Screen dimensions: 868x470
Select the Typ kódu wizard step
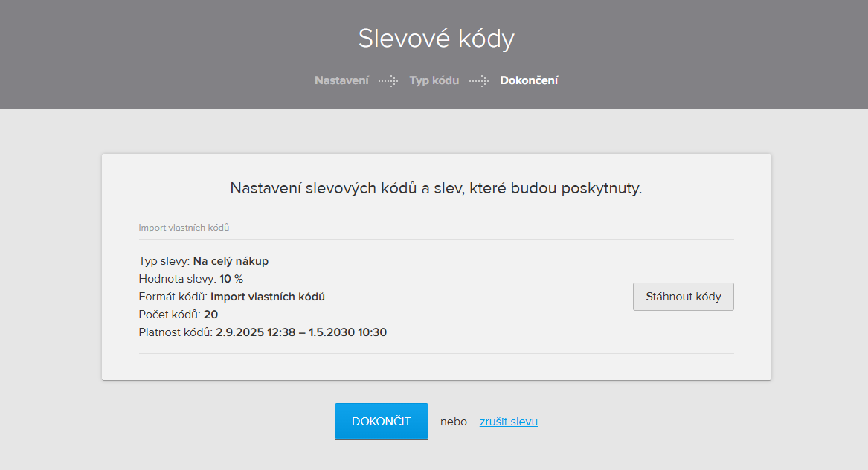point(434,80)
